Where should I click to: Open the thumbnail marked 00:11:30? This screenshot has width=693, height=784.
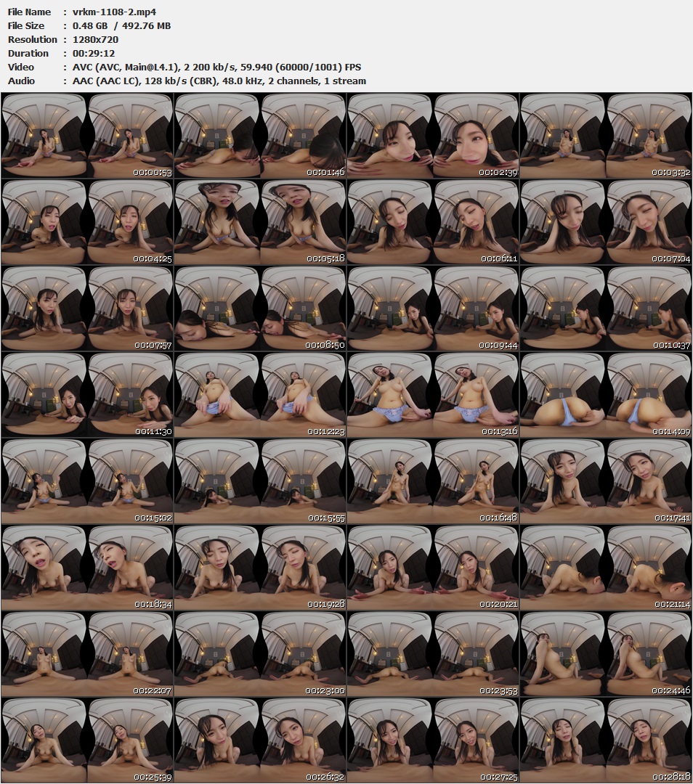87,395
